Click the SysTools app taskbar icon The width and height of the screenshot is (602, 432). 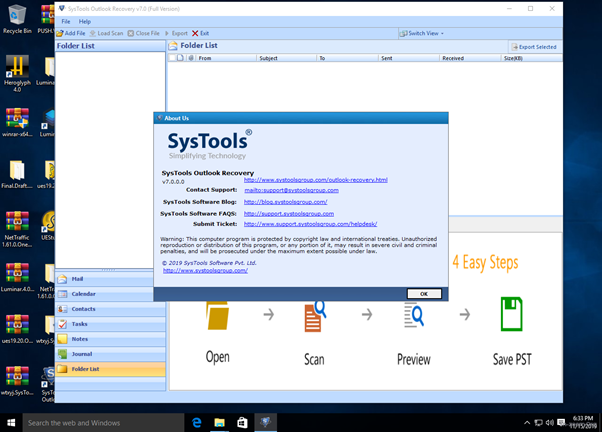click(x=265, y=423)
